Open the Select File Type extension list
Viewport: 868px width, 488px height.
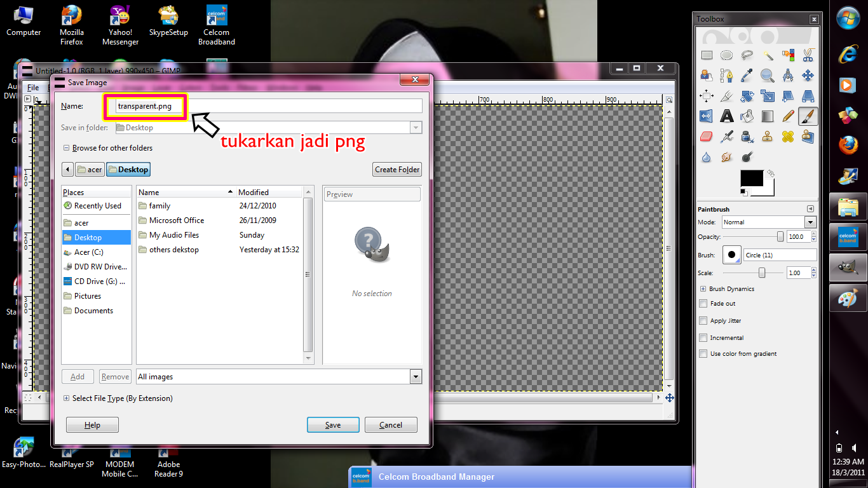pyautogui.click(x=66, y=398)
